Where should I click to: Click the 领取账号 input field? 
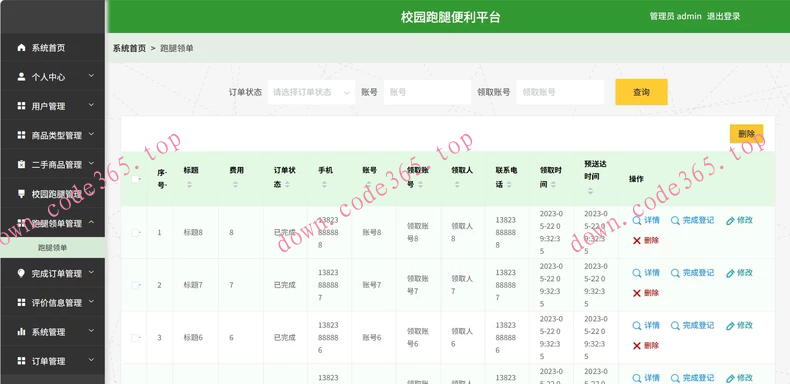560,92
